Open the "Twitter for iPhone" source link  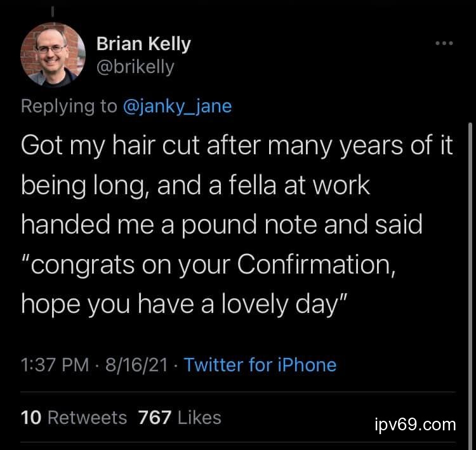pos(260,365)
